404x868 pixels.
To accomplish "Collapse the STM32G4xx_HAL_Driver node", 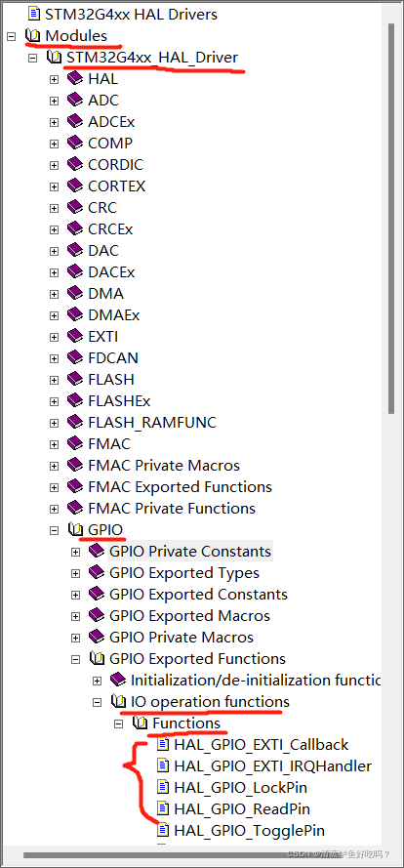I will 32,58.
